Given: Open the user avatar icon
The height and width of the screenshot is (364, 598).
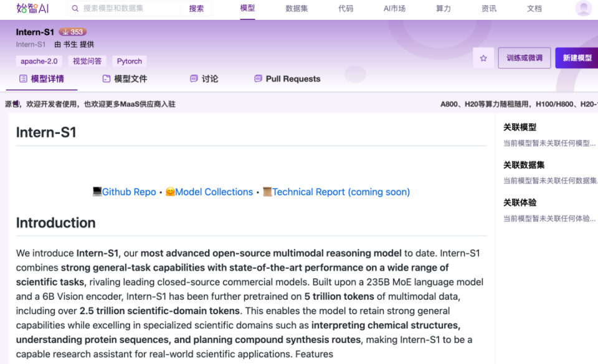Looking at the screenshot, I should click(583, 8).
